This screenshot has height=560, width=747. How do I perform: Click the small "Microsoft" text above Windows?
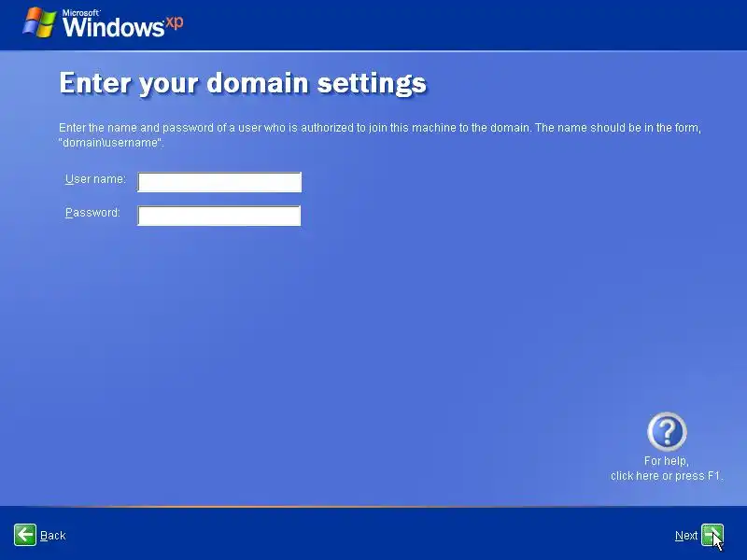point(80,13)
